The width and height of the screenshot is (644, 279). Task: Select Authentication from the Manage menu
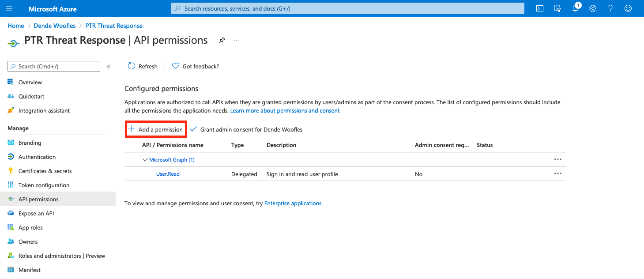37,157
